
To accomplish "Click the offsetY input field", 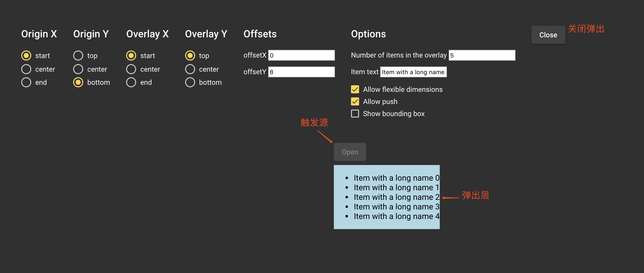I will click(x=301, y=72).
